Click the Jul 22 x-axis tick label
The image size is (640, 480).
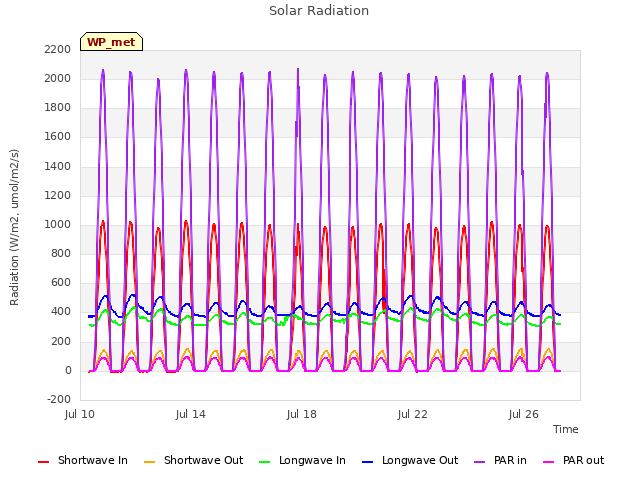pyautogui.click(x=413, y=415)
